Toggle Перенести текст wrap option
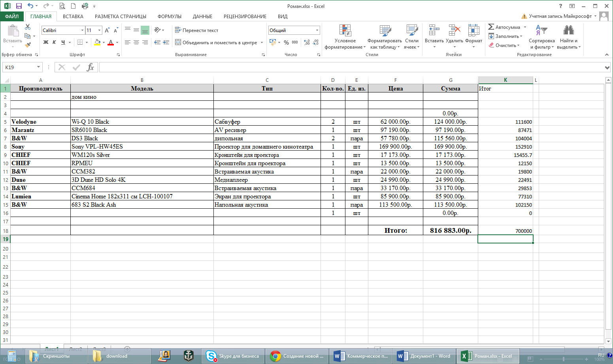This screenshot has width=613, height=364. click(196, 30)
